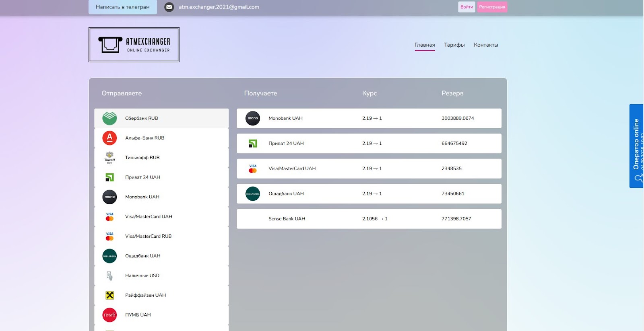Choose Ощадбанк UAH in receive column
The image size is (644, 331).
369,193
